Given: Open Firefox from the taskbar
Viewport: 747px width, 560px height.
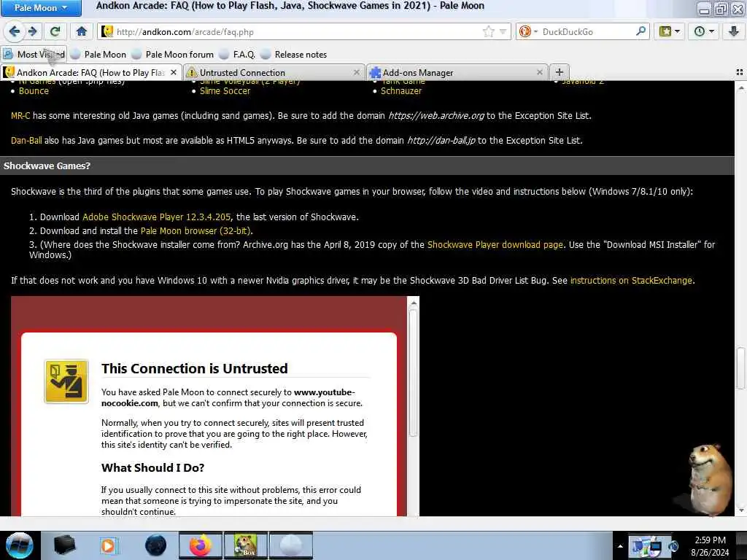Looking at the screenshot, I should pos(201,545).
